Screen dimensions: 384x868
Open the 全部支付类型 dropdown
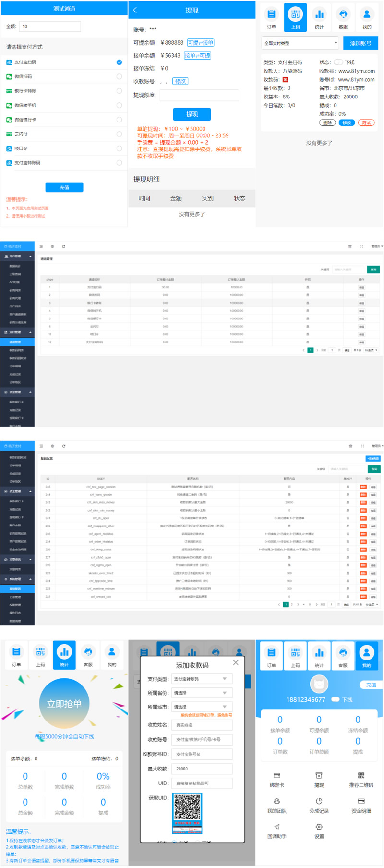point(300,43)
